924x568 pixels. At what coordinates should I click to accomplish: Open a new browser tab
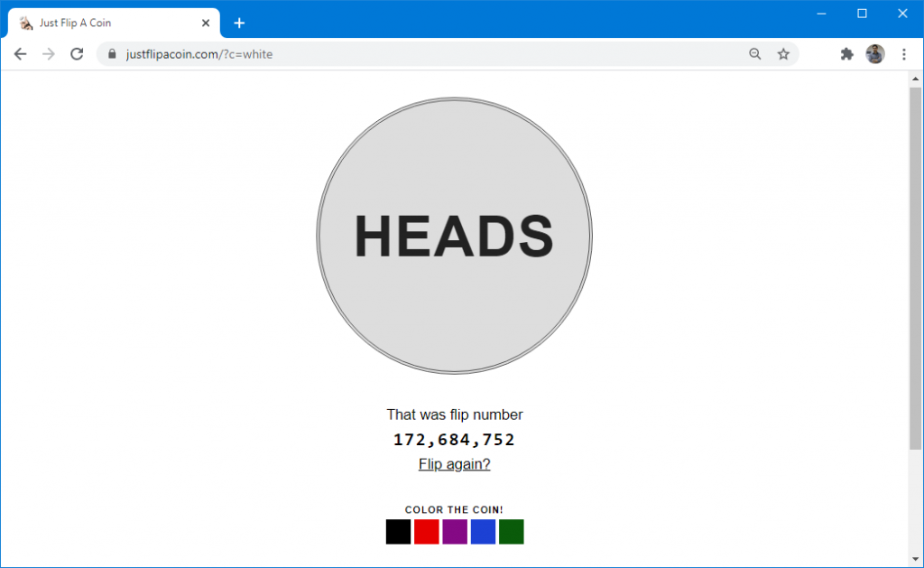coord(239,23)
